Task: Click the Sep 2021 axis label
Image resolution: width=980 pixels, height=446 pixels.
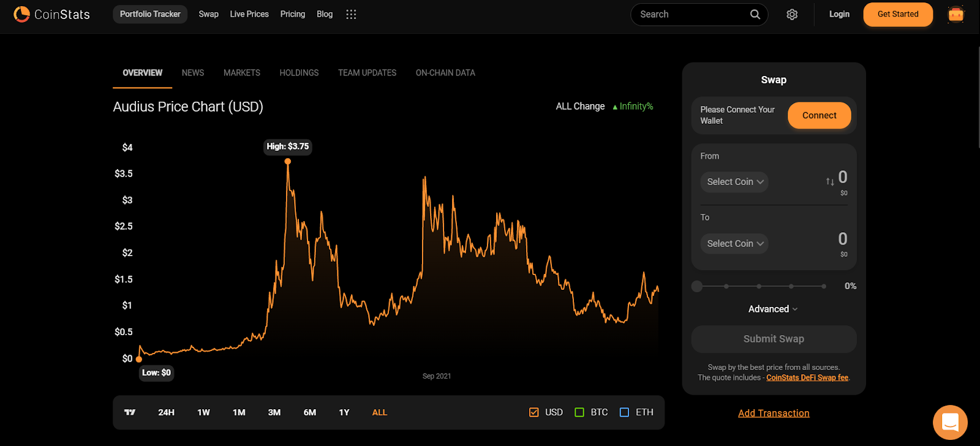Action: click(437, 376)
